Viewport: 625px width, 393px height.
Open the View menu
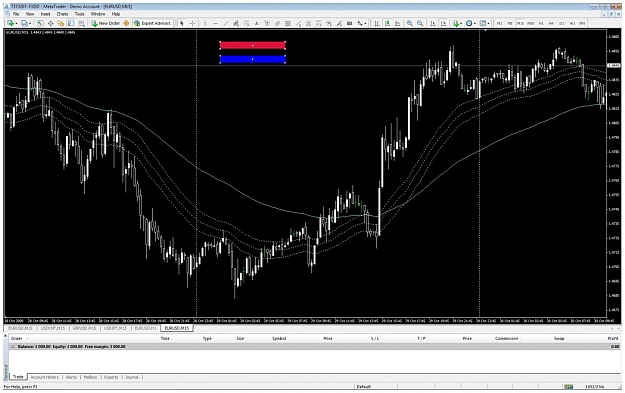(30, 14)
